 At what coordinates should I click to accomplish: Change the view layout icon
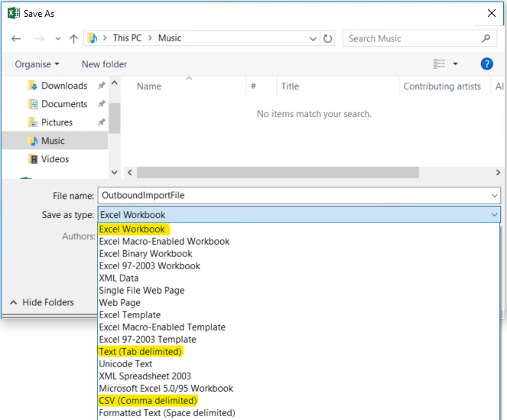439,63
